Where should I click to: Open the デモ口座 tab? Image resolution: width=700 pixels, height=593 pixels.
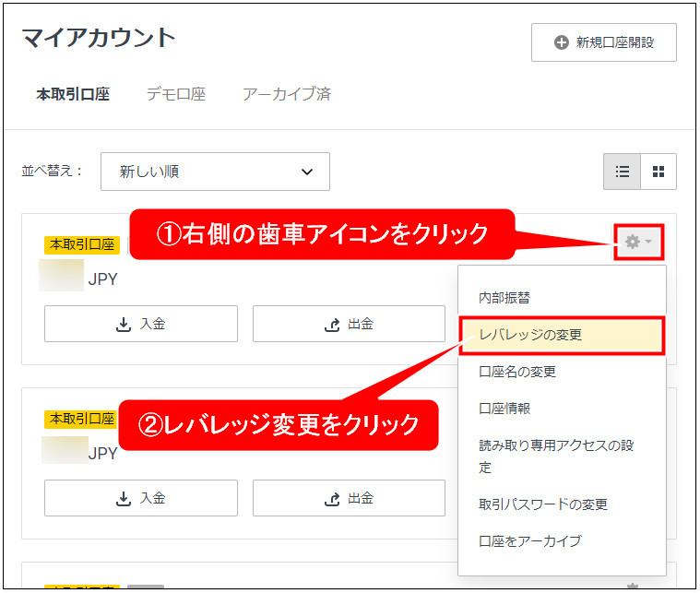tap(176, 94)
